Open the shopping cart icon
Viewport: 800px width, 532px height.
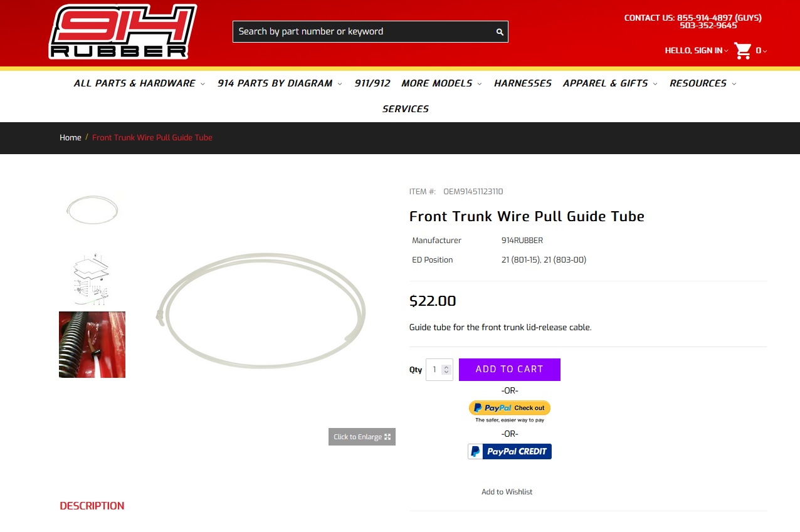pos(743,51)
